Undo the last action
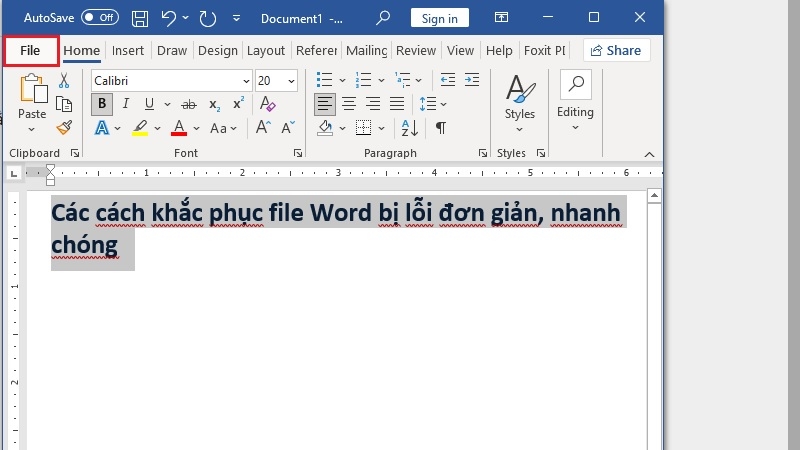Image resolution: width=800 pixels, height=450 pixels. click(168, 18)
